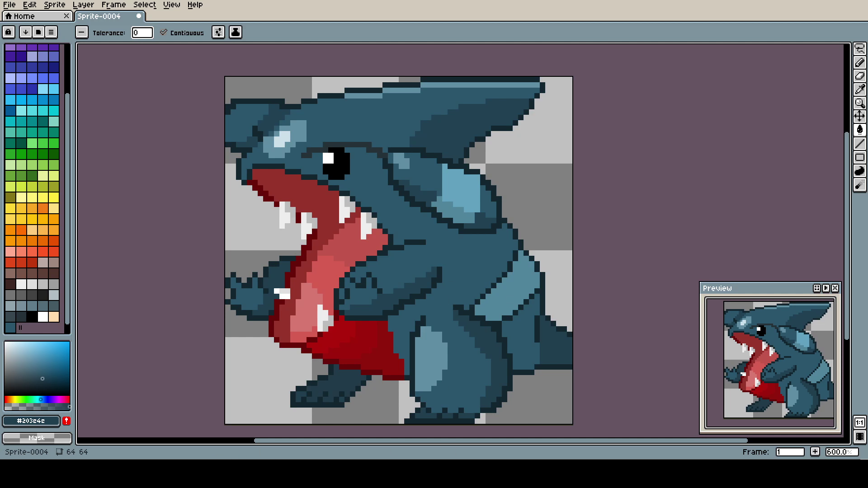
Task: Open the Select menu
Action: 144,5
